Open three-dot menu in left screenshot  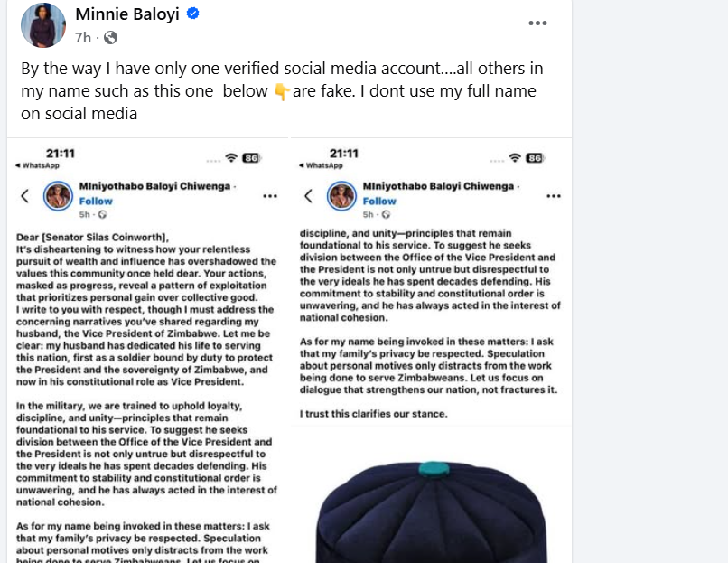tap(270, 195)
